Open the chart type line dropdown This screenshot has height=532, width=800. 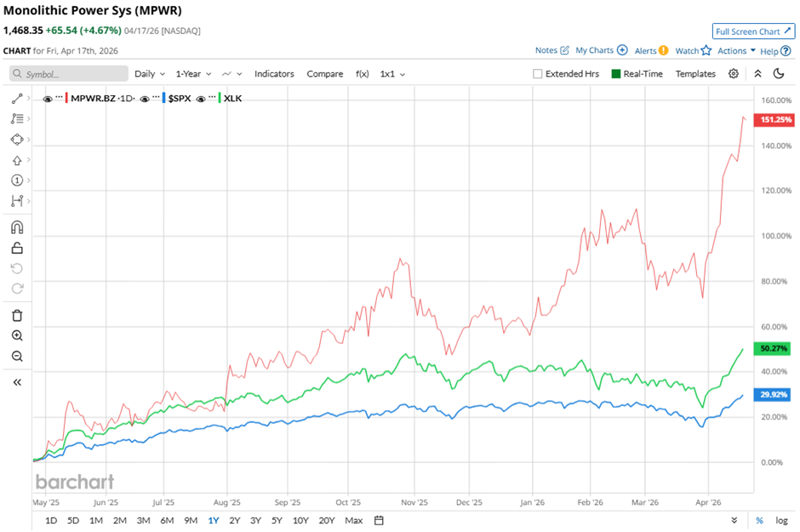tap(231, 73)
